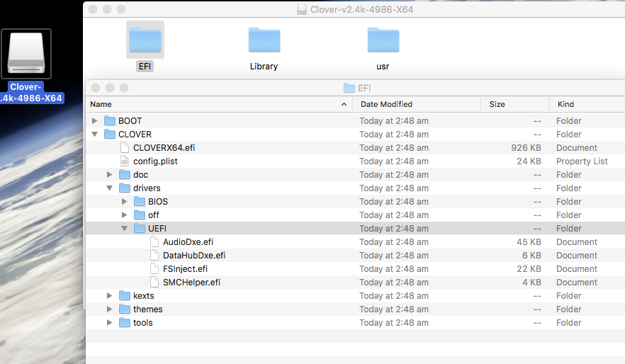
Task: Select the usr folder icon
Action: point(383,40)
